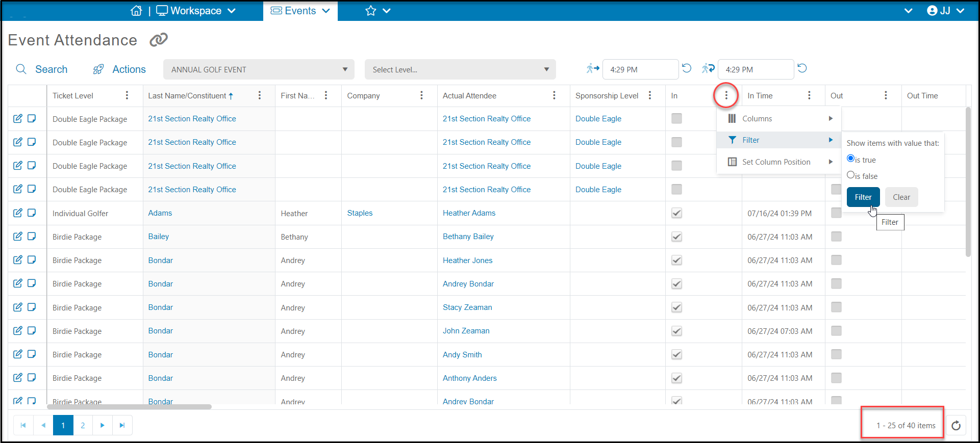
Task: Edit the Heather Adams attendance row
Action: click(x=18, y=213)
